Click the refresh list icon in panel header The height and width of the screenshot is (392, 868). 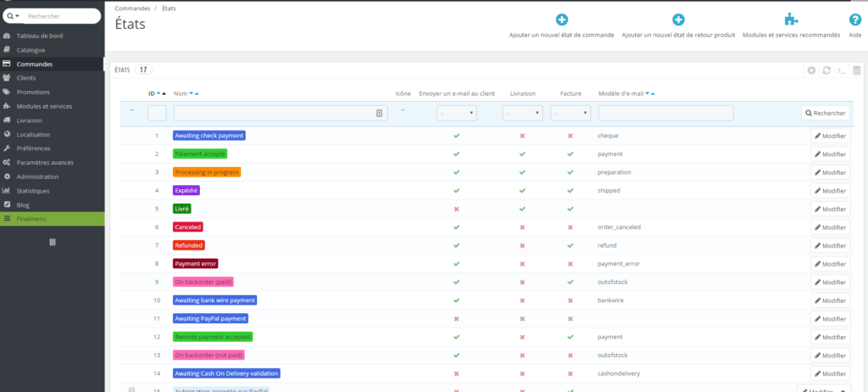(826, 70)
